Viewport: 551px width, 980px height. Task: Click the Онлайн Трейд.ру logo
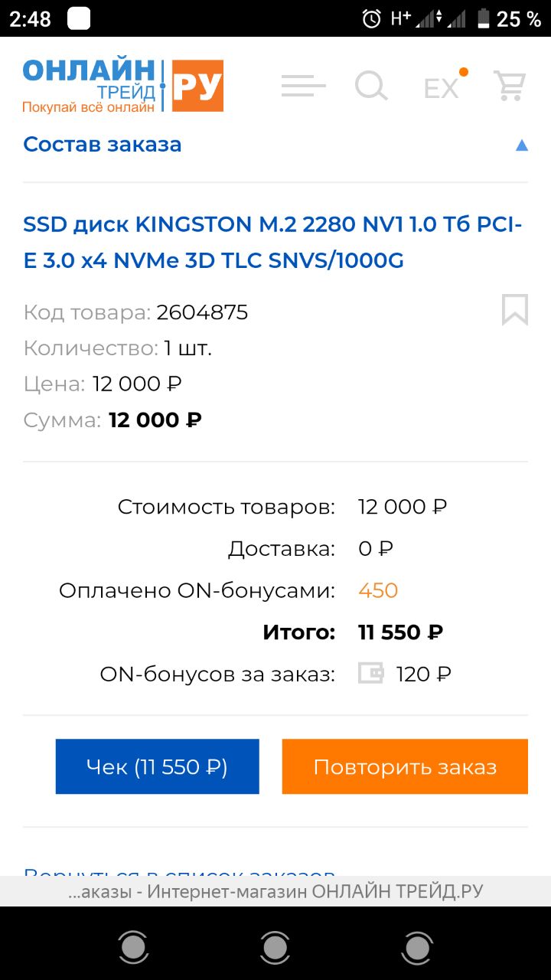pyautogui.click(x=122, y=86)
